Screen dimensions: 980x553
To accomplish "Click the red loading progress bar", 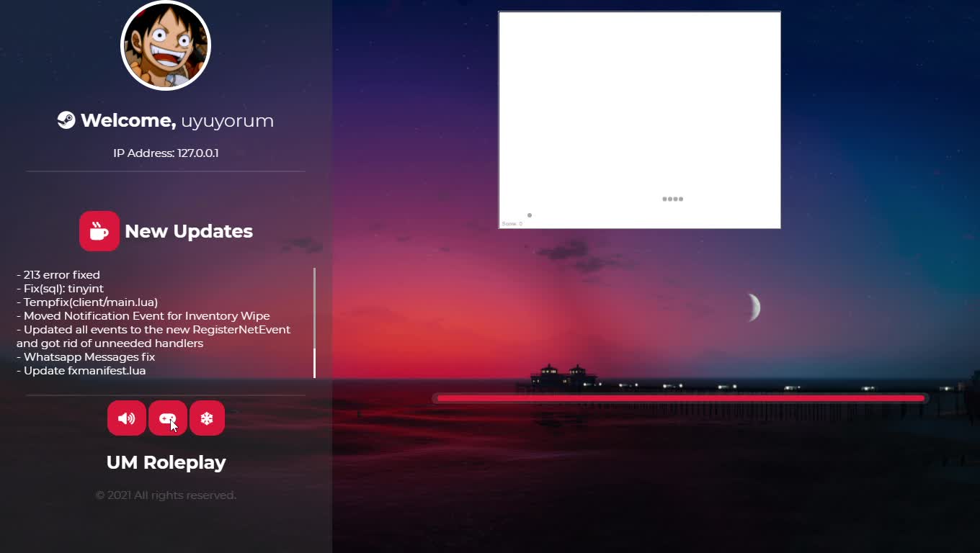I will (x=680, y=398).
